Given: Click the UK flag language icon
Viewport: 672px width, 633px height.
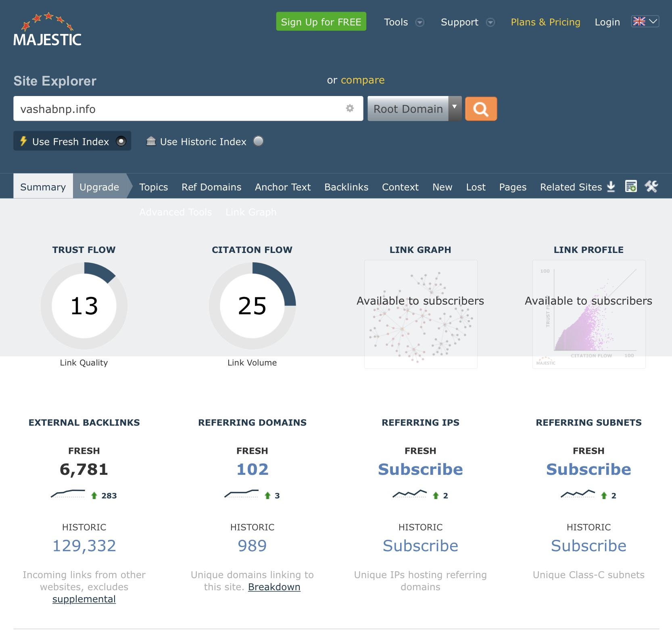Looking at the screenshot, I should 639,21.
